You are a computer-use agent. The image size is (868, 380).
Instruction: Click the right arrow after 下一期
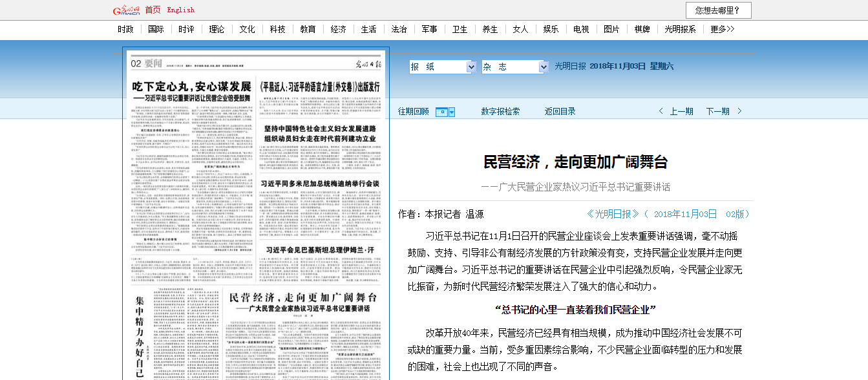click(x=739, y=111)
